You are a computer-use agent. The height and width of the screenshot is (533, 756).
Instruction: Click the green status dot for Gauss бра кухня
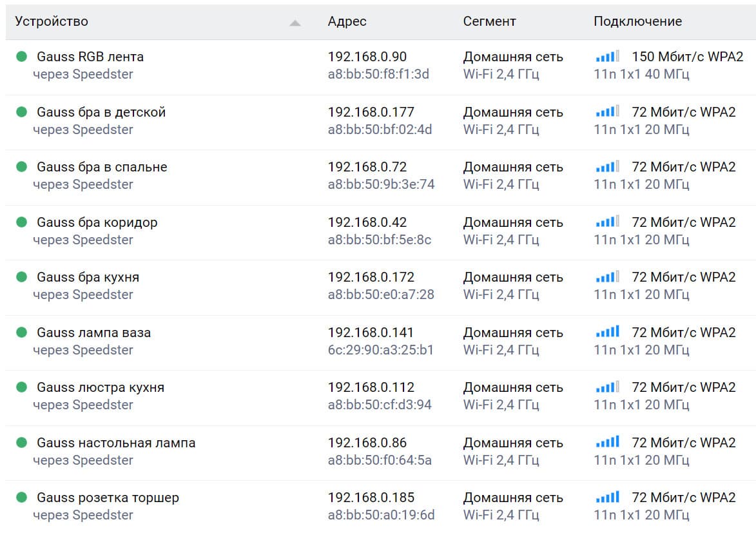click(21, 277)
